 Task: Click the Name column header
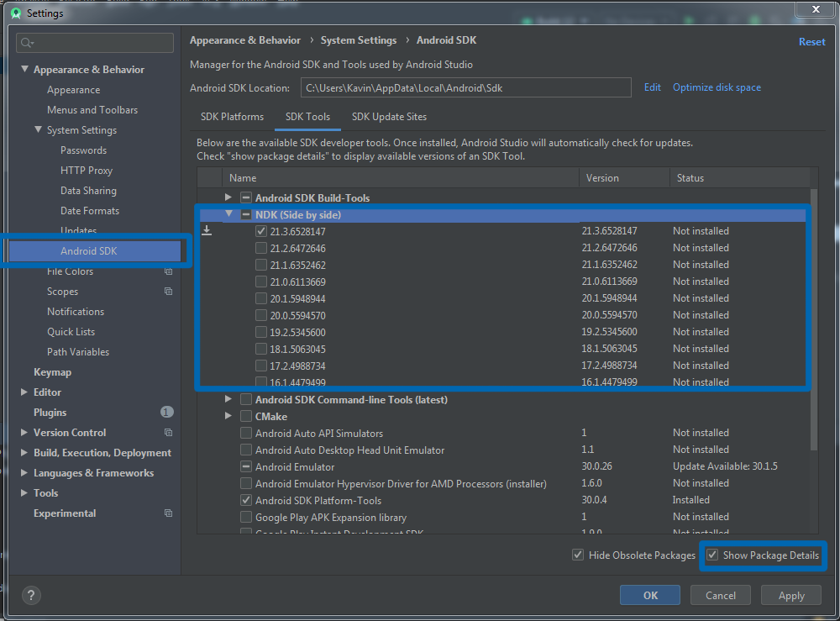click(x=400, y=178)
